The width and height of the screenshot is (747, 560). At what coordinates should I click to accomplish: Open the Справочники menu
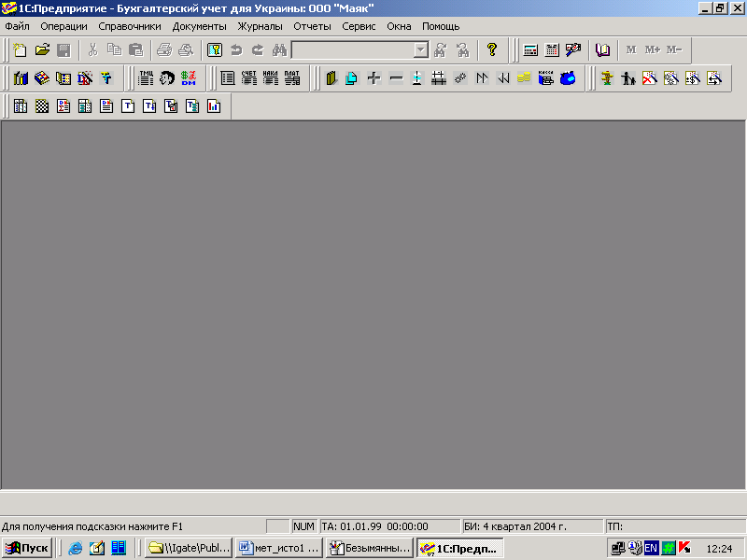click(130, 27)
